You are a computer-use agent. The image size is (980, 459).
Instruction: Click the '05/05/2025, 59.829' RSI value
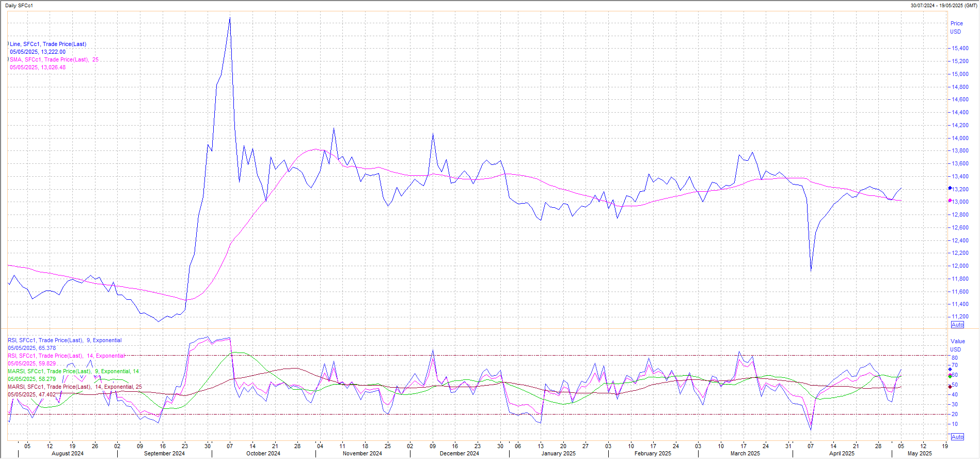(31, 363)
